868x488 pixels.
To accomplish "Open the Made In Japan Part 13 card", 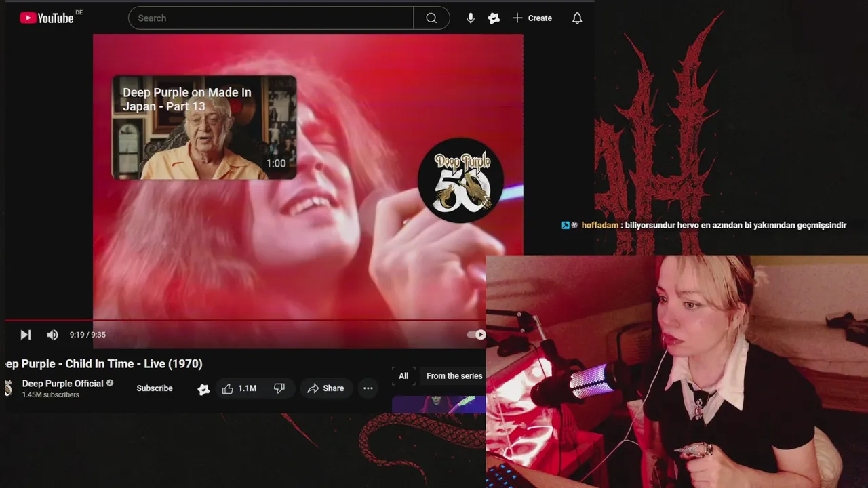I will pyautogui.click(x=204, y=127).
